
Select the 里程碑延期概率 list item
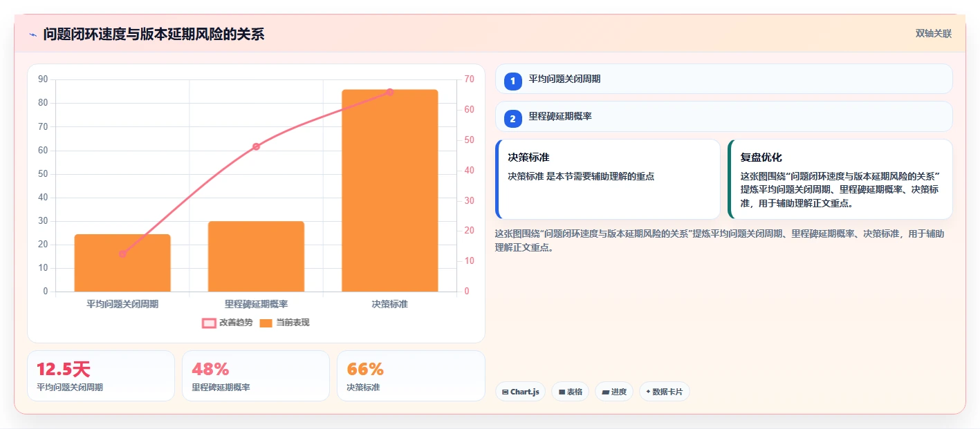pyautogui.click(x=724, y=116)
